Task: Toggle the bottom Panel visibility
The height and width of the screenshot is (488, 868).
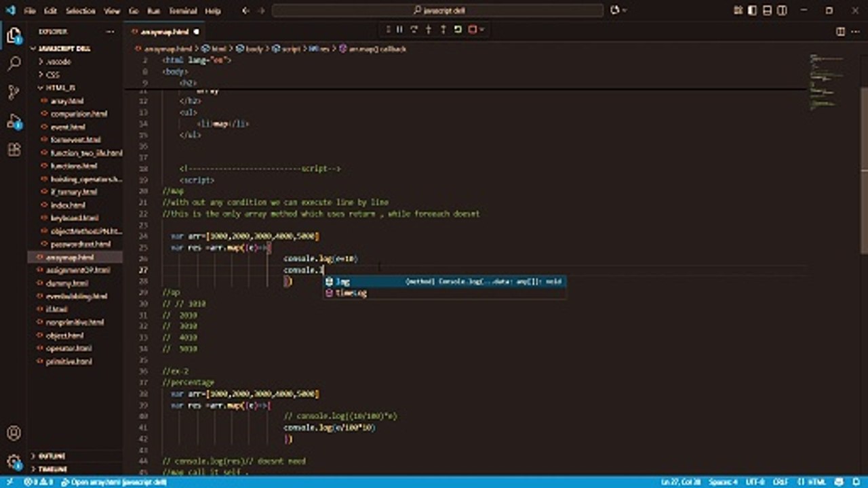Action: 768,11
